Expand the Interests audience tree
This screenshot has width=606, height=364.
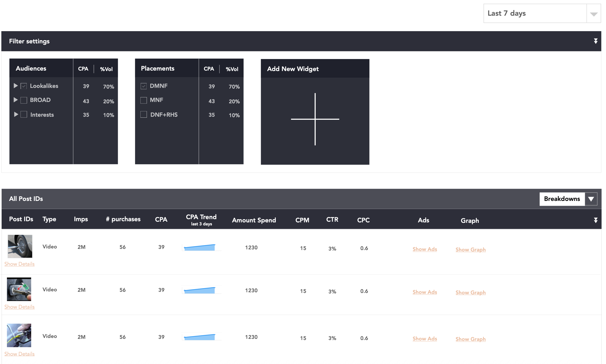coord(15,114)
